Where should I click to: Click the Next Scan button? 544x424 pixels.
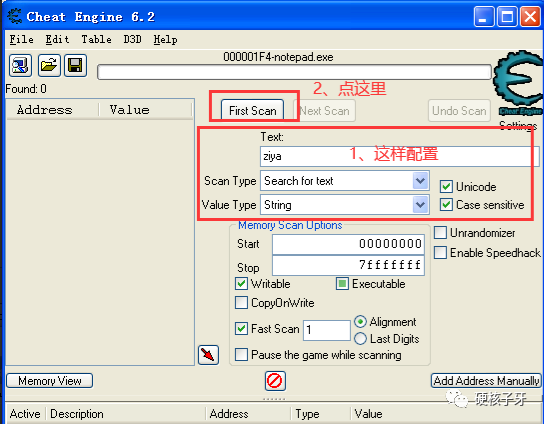[x=324, y=110]
